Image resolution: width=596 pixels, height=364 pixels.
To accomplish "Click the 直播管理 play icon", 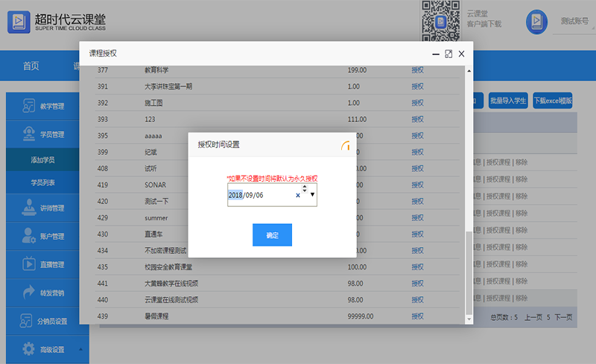I will pyautogui.click(x=29, y=264).
